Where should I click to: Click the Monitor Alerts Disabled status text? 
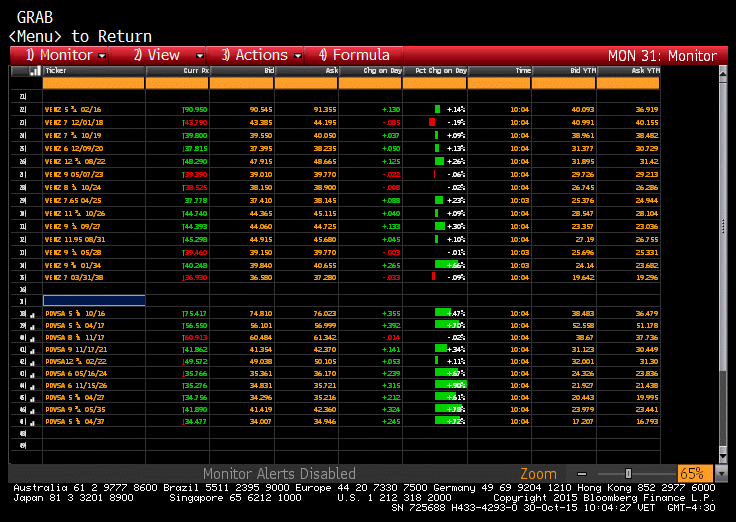279,474
